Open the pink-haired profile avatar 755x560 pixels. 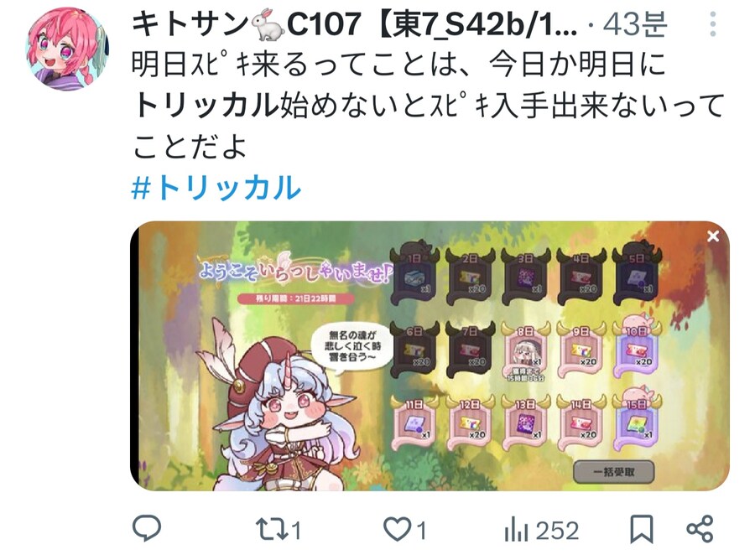tap(67, 49)
